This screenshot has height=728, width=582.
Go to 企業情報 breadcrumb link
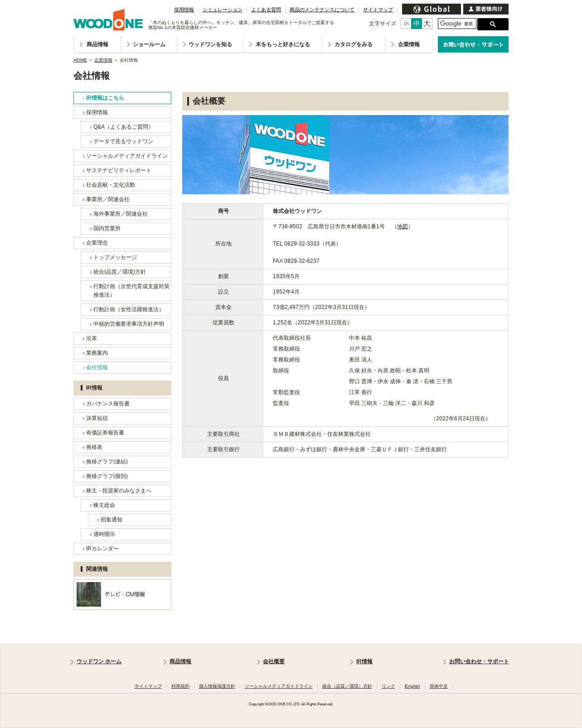tap(103, 60)
